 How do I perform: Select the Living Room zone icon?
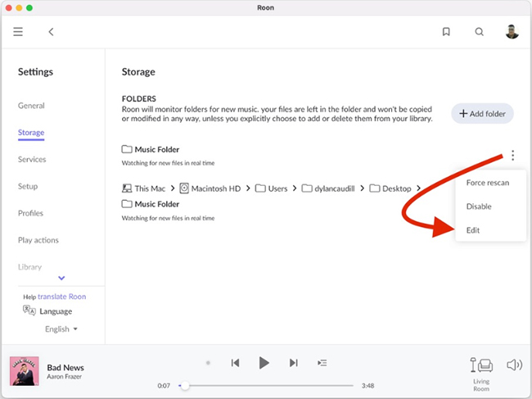(x=481, y=365)
